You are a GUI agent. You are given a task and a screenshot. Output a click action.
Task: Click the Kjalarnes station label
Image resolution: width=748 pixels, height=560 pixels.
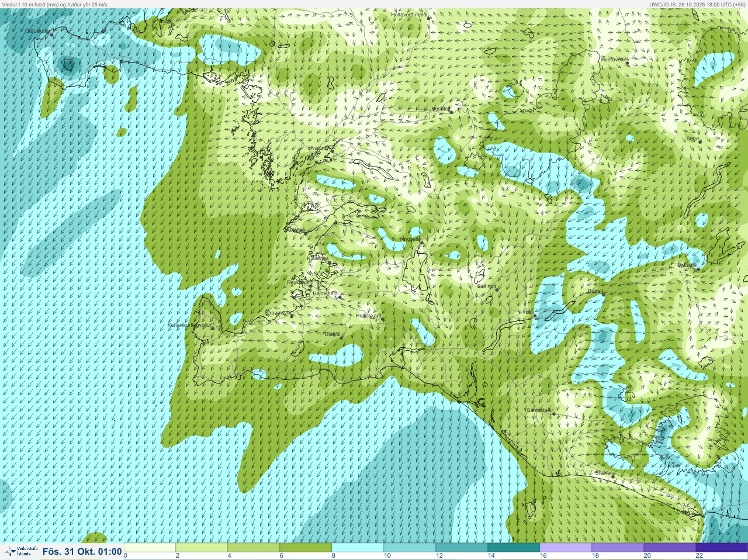coord(318,258)
